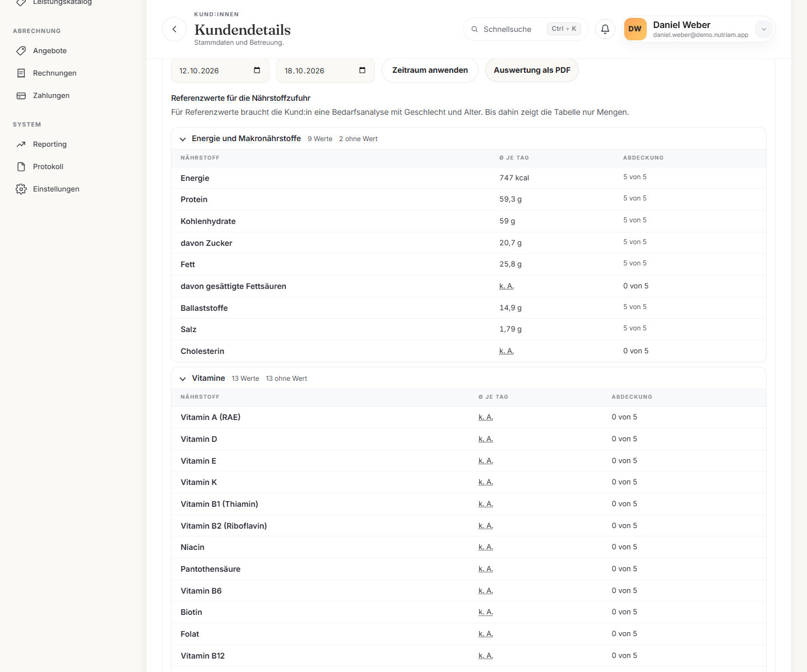Click the DW user avatar
The height and width of the screenshot is (672, 807).
tap(635, 29)
